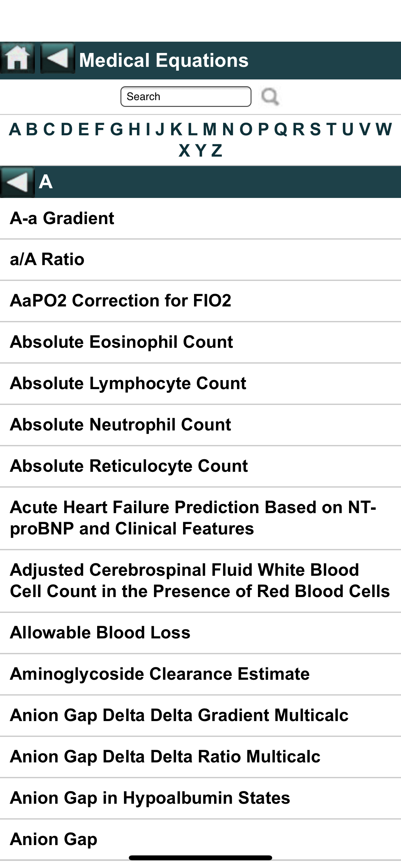Select letter Z in the alphabet index
Screen dimensions: 401x868
click(x=217, y=150)
